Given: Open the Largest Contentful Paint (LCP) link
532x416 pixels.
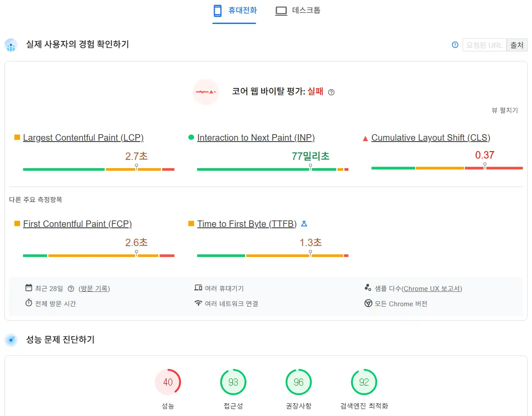Looking at the screenshot, I should (x=83, y=138).
